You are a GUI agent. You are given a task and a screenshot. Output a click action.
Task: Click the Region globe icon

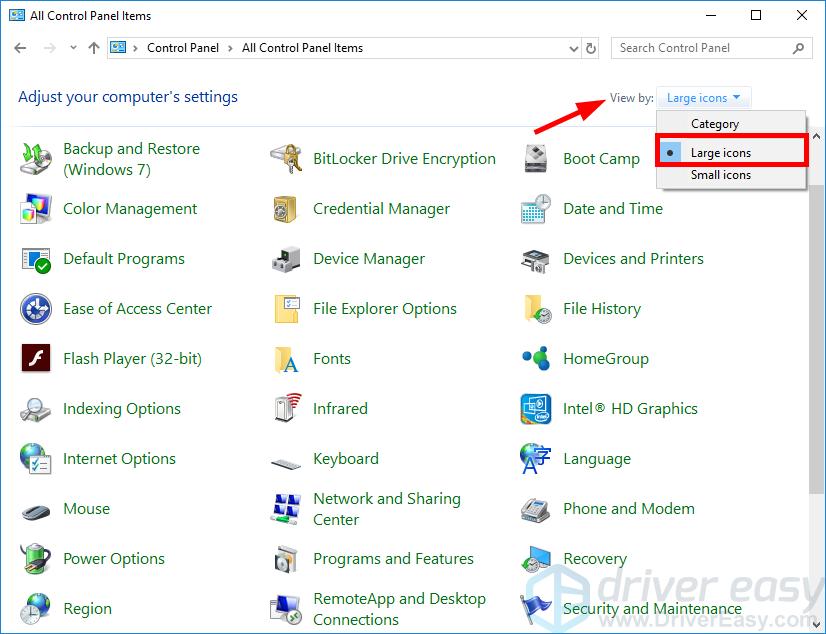36,609
